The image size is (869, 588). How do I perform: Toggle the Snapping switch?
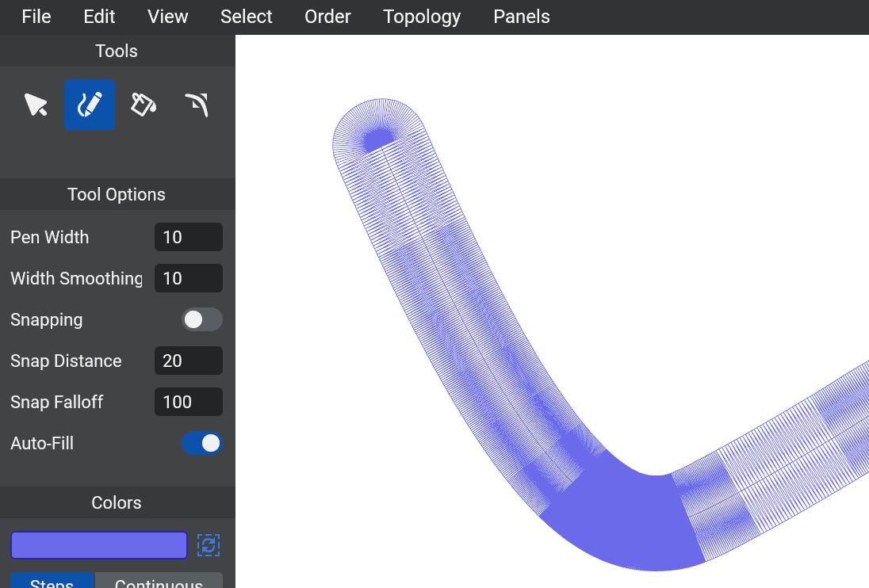coord(201,319)
